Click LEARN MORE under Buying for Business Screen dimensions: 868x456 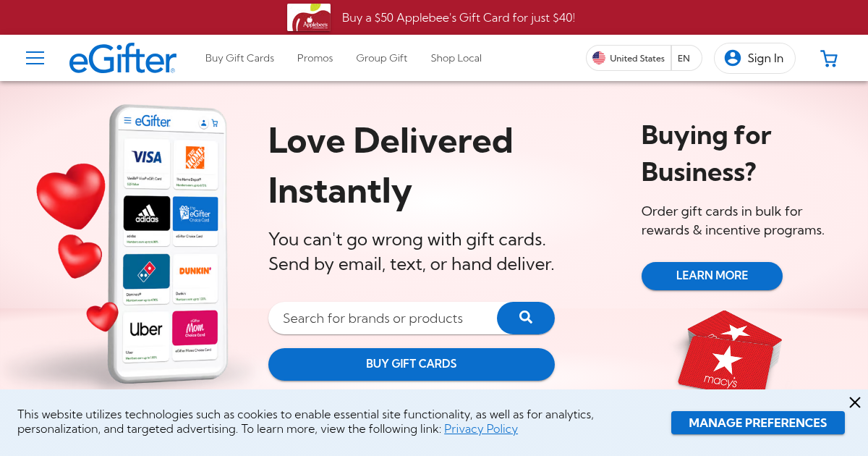click(711, 276)
